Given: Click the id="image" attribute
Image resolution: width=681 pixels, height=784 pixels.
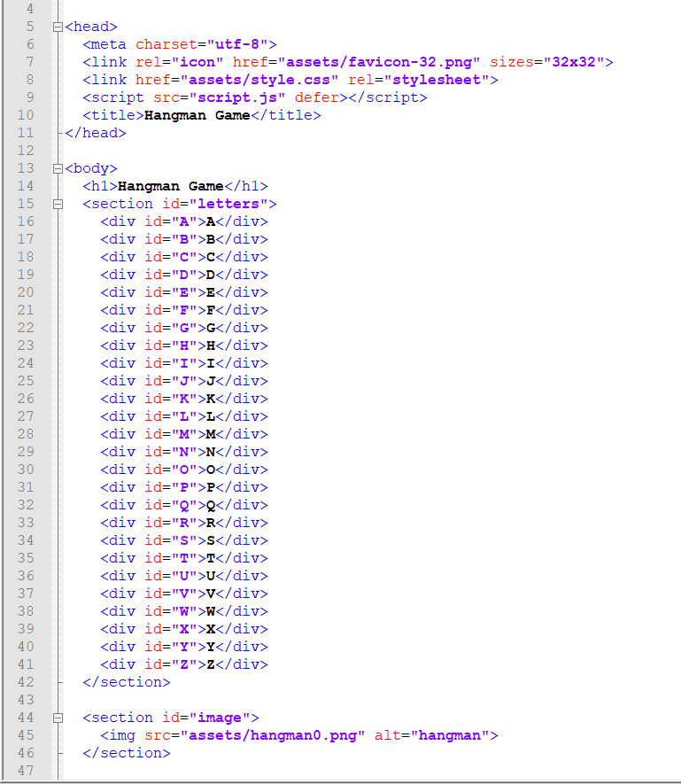Looking at the screenshot, I should coord(206,718).
